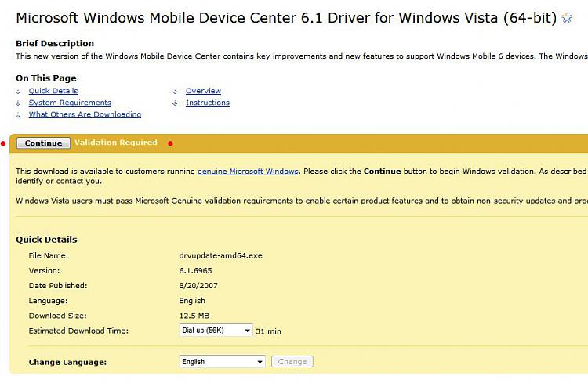The width and height of the screenshot is (588, 383).
Task: Click the Continue button
Action: click(x=43, y=143)
